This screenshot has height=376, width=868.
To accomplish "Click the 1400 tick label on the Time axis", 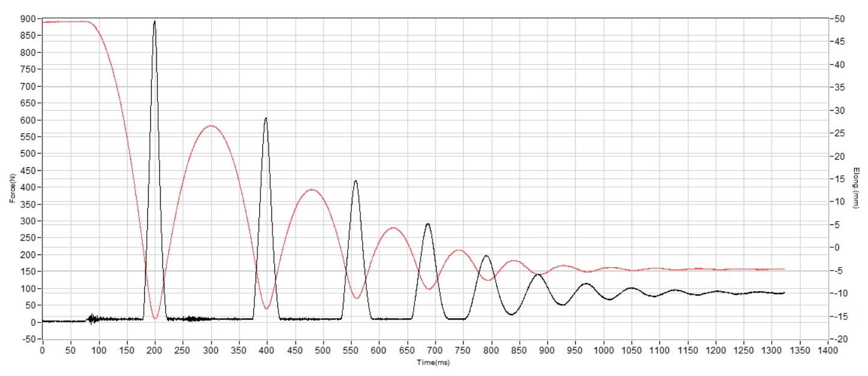I will tap(828, 350).
